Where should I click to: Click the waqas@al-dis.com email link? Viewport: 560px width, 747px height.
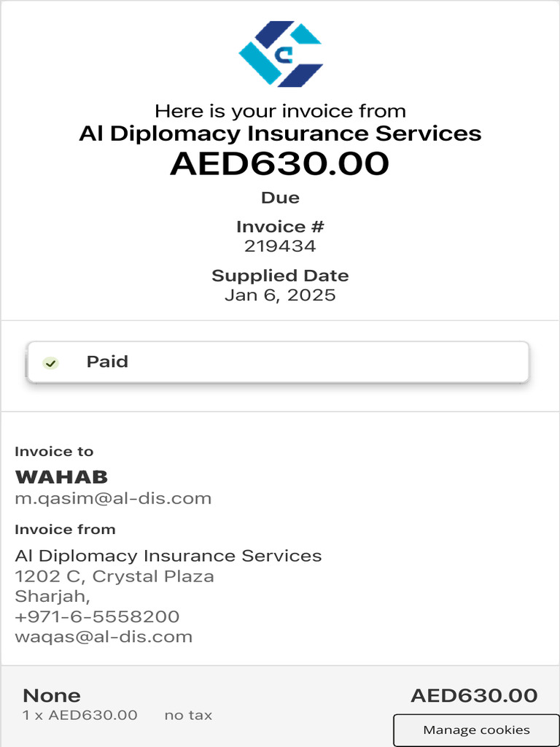tap(104, 636)
